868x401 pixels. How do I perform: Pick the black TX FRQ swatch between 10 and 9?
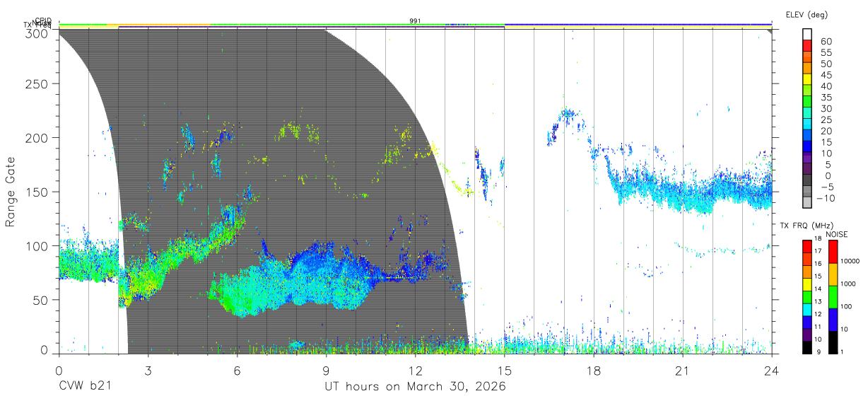coord(807,347)
